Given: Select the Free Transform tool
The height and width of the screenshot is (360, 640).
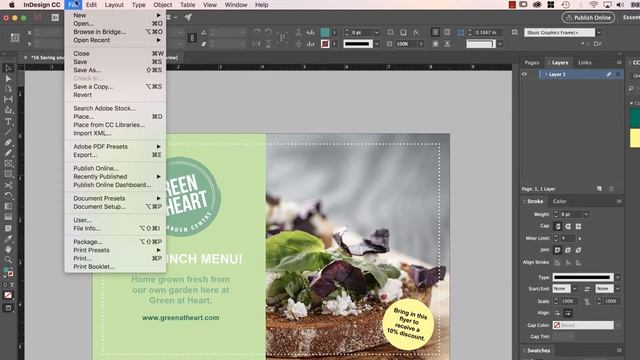Looking at the screenshot, I should (x=8, y=196).
